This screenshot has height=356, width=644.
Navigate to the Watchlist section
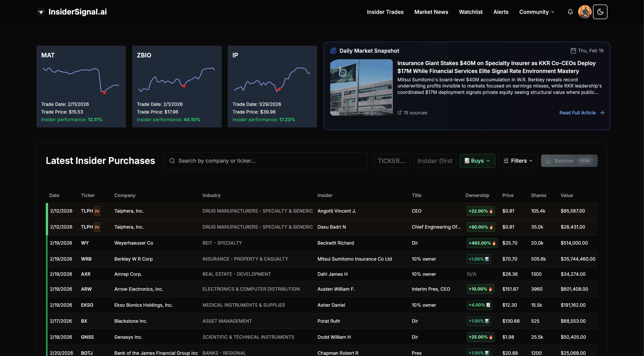coord(471,12)
